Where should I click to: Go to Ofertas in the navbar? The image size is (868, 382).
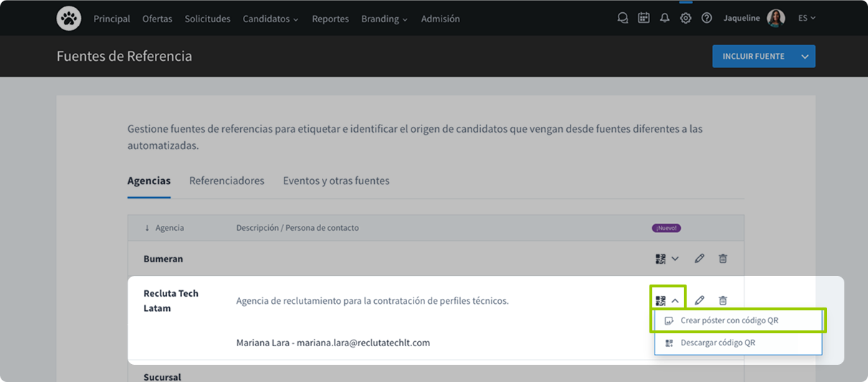coord(157,19)
